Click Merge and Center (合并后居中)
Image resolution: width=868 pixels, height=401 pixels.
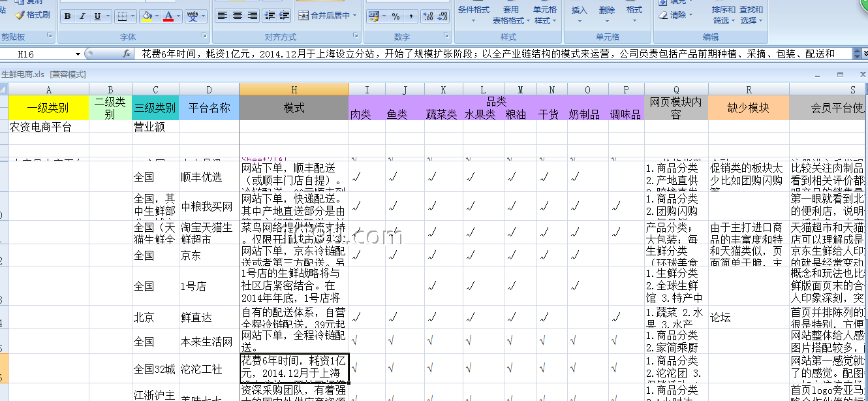(324, 16)
